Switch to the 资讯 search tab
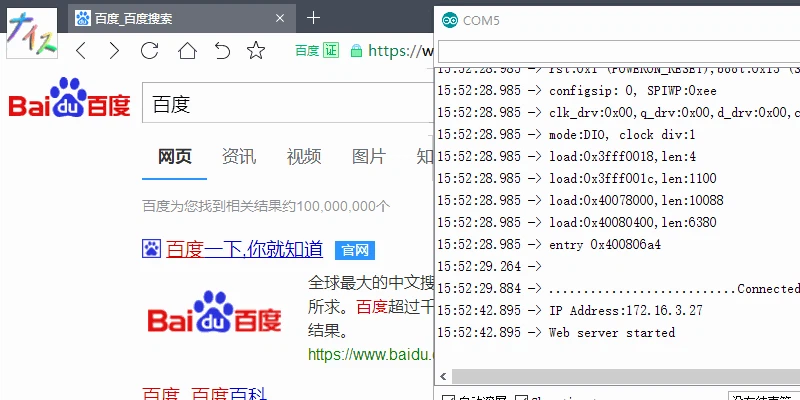The width and height of the screenshot is (800, 400). pos(239,157)
